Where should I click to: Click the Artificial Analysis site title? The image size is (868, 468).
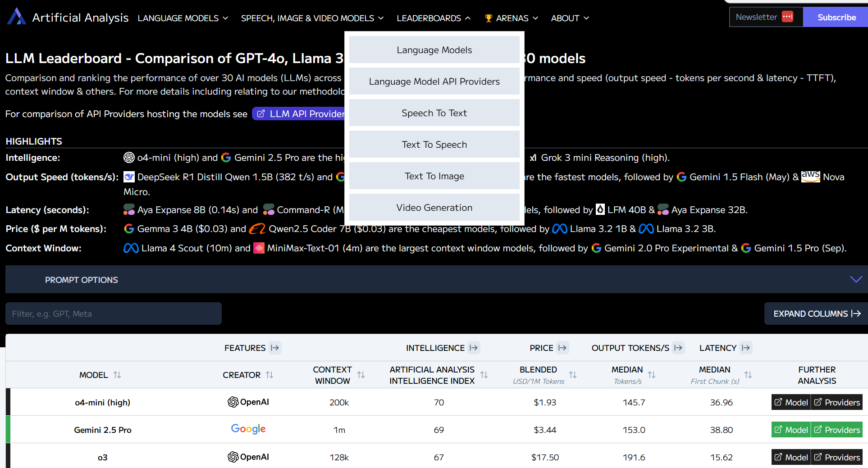(x=80, y=18)
